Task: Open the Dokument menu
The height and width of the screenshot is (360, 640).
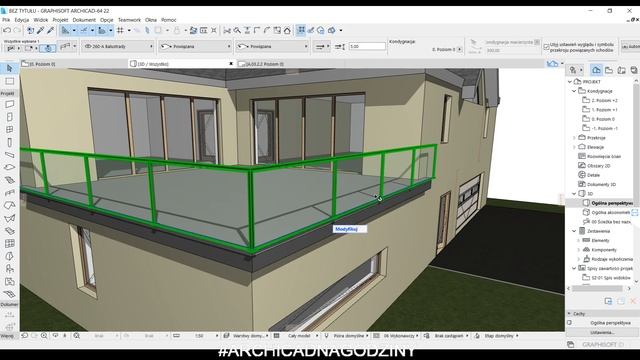Action: pyautogui.click(x=84, y=20)
